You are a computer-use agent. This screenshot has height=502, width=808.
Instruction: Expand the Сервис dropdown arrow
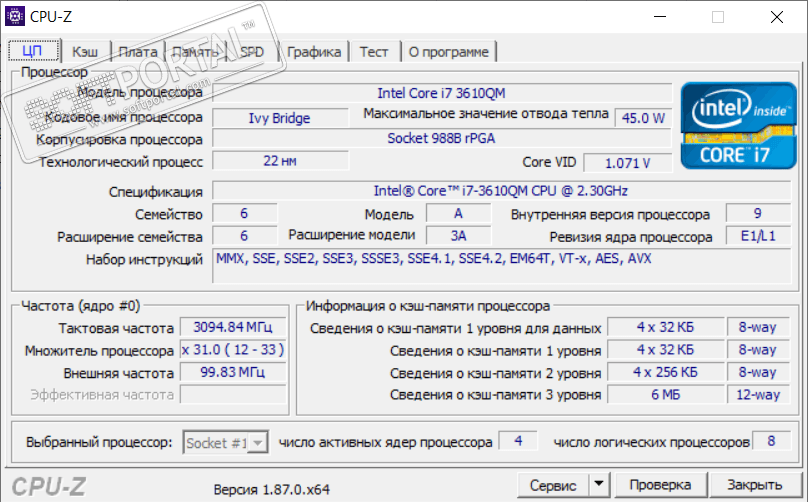[599, 485]
